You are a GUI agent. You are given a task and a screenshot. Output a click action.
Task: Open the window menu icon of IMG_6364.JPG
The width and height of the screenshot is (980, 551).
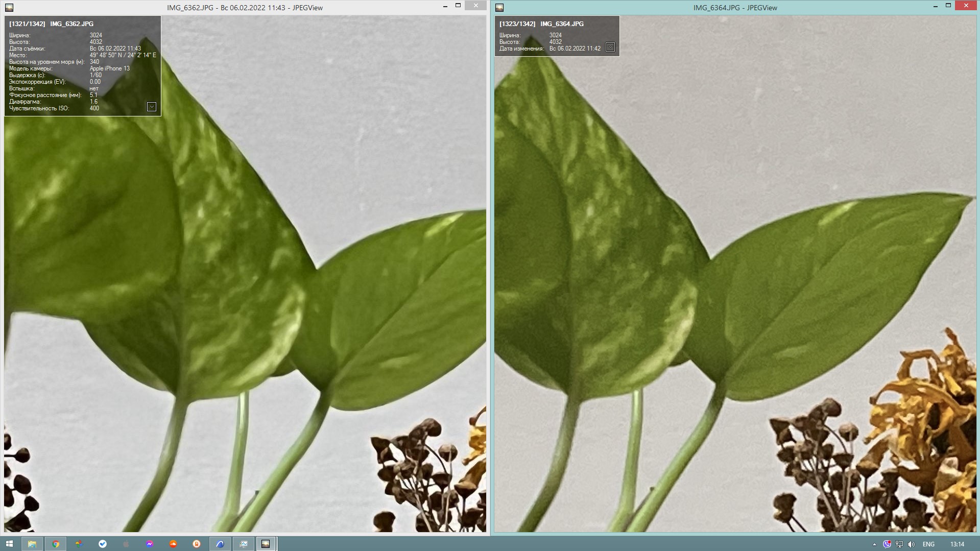pos(499,7)
